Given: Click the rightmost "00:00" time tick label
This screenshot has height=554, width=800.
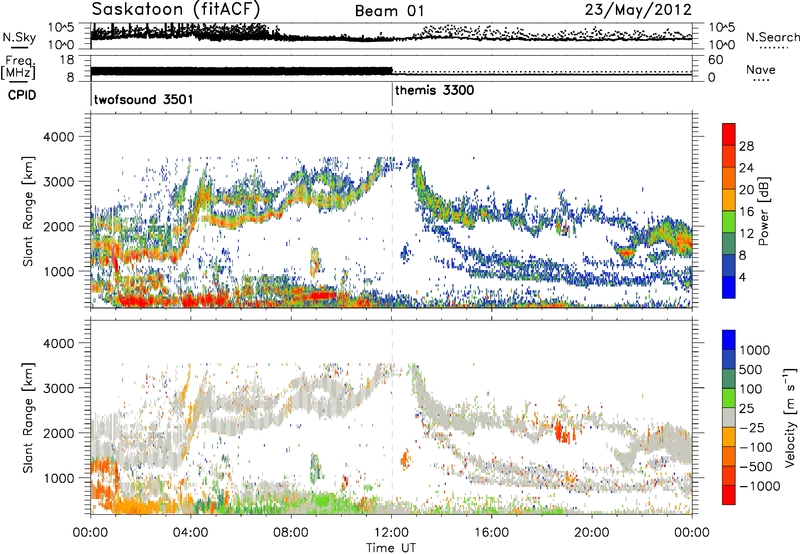Looking at the screenshot, I should 692,533.
